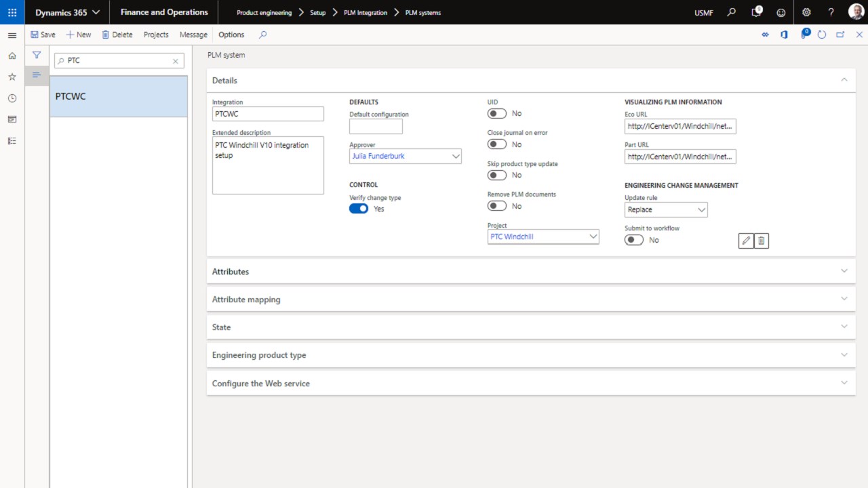The image size is (868, 488).
Task: Click the filter funnel icon
Action: (x=37, y=56)
